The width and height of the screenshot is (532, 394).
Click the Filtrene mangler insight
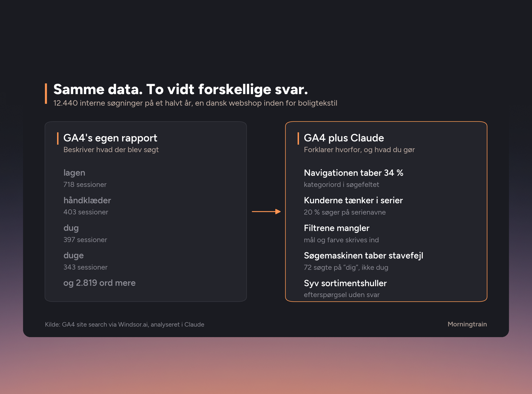tap(341, 234)
